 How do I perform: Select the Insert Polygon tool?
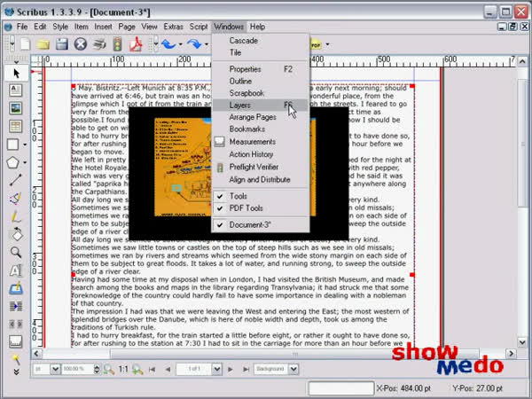tap(13, 162)
